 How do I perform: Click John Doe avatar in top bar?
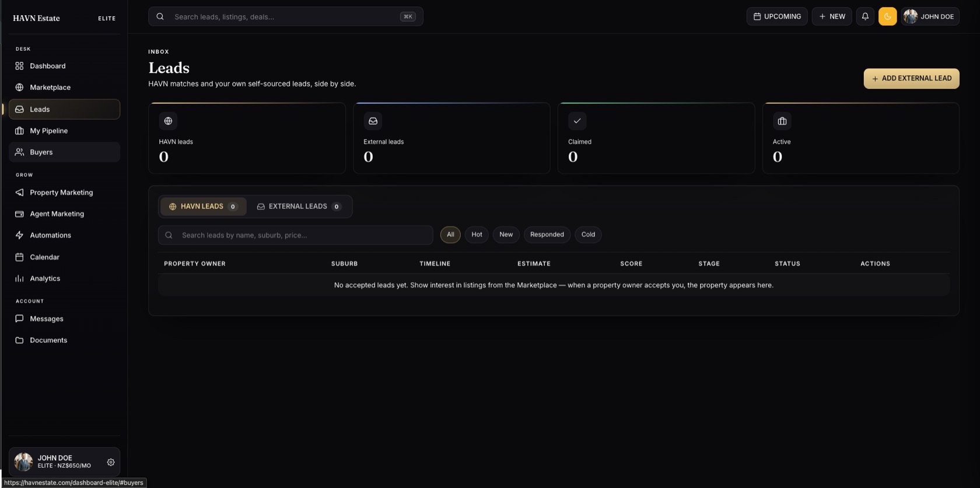click(x=911, y=16)
